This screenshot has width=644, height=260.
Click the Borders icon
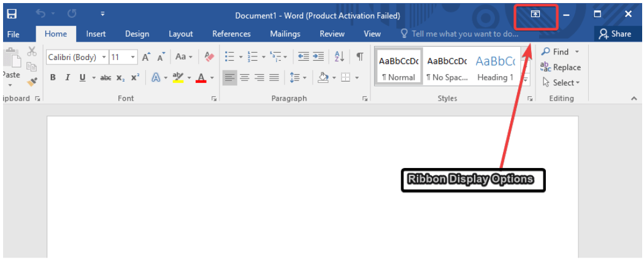(x=346, y=78)
